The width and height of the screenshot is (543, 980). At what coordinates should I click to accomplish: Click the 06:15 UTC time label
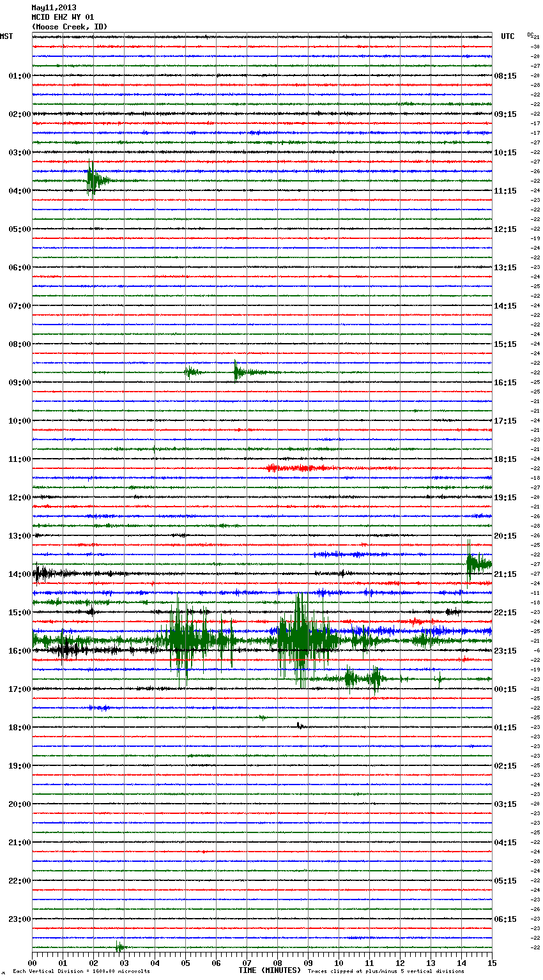point(505,919)
